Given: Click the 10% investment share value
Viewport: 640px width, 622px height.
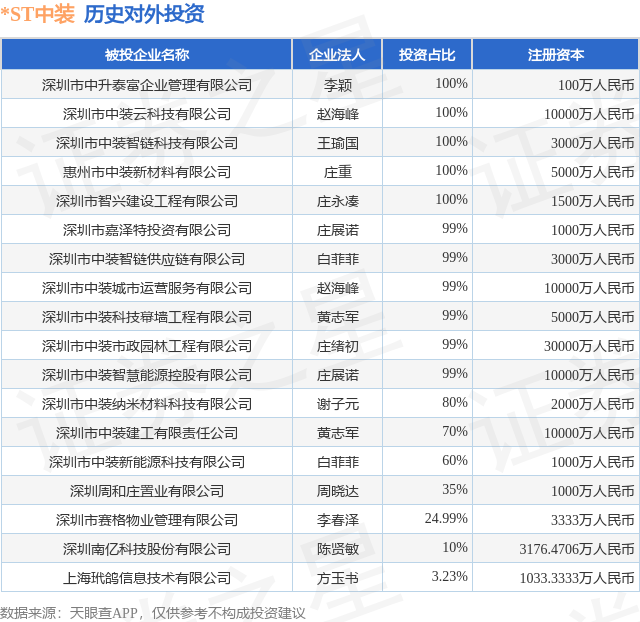Looking at the screenshot, I should [x=455, y=547].
